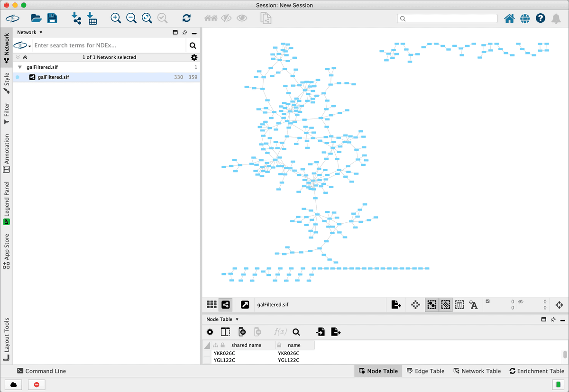The image size is (569, 392).
Task: Search inside the Node Table
Action: [296, 332]
